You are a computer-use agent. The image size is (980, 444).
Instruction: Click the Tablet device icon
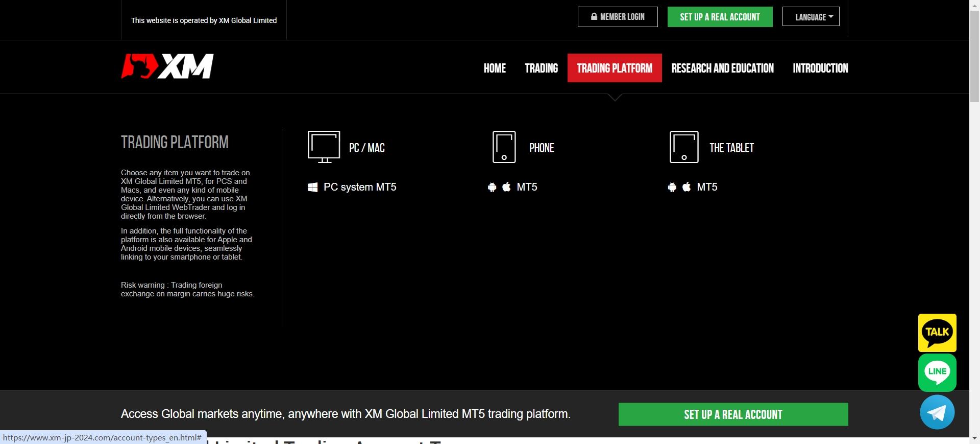coord(684,147)
